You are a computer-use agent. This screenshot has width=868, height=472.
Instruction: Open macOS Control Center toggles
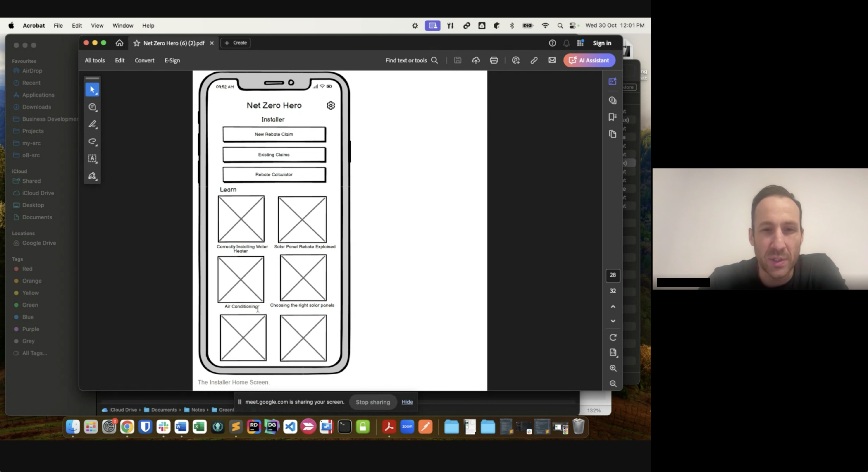coord(573,26)
